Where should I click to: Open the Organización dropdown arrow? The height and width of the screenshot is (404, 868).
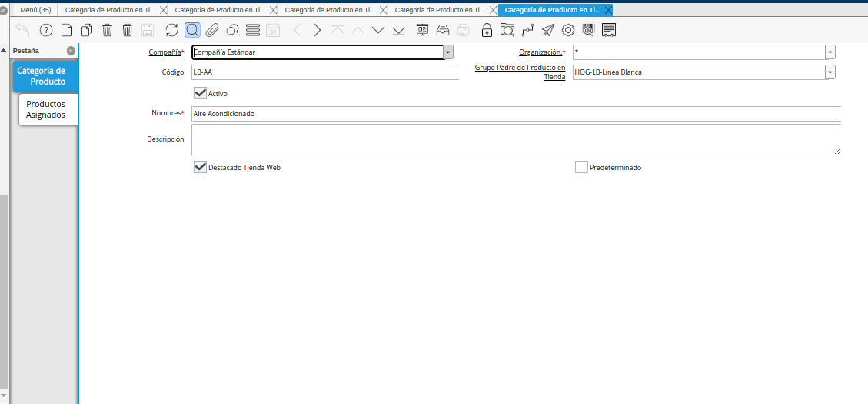[830, 52]
